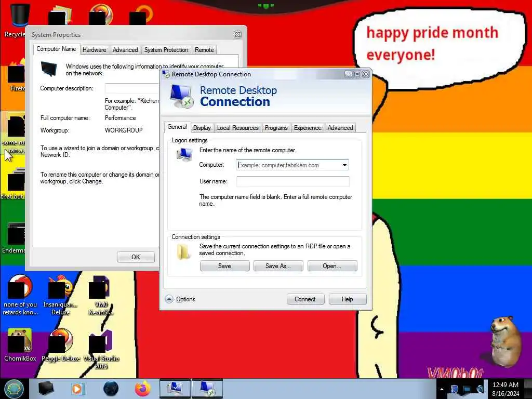Select Computer Name tab in System Properties
Image resolution: width=532 pixels, height=399 pixels.
pos(56,49)
